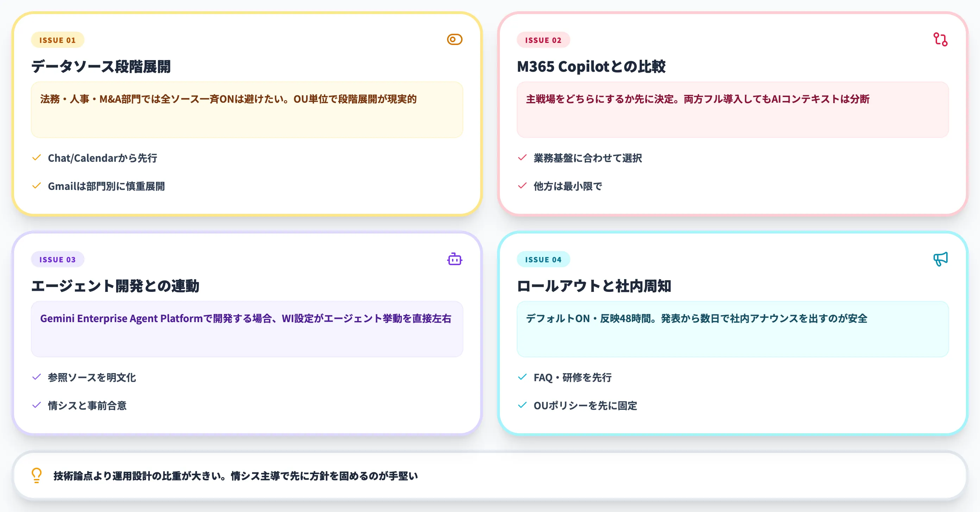Toggle the checkmark next to Chat/Calendarから先行

click(37, 158)
